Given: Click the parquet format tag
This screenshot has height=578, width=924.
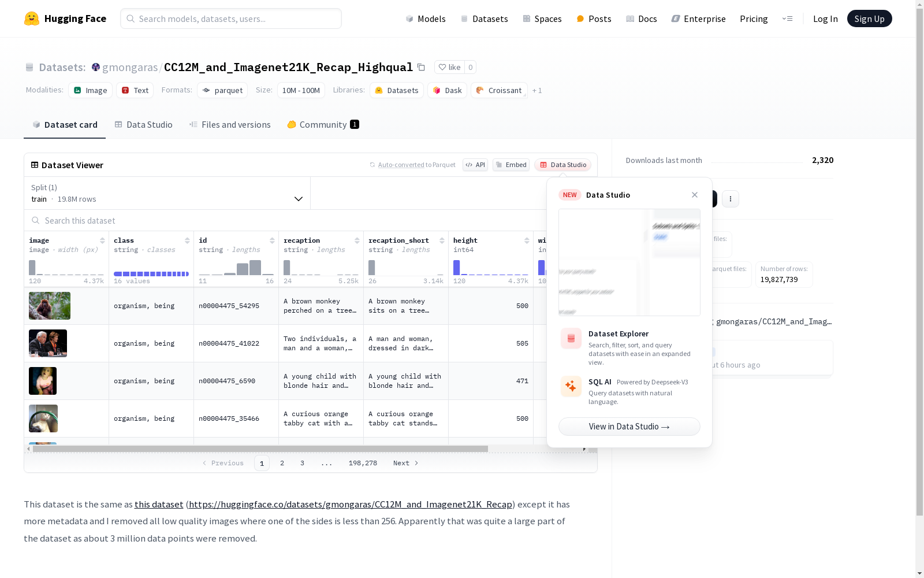Looking at the screenshot, I should [x=222, y=90].
